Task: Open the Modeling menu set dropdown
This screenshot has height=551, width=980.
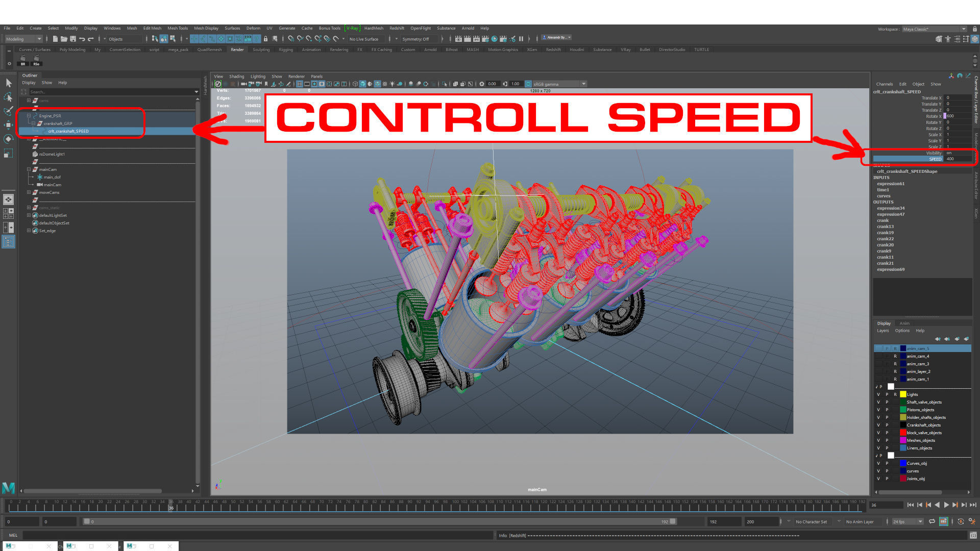Action: [x=23, y=39]
